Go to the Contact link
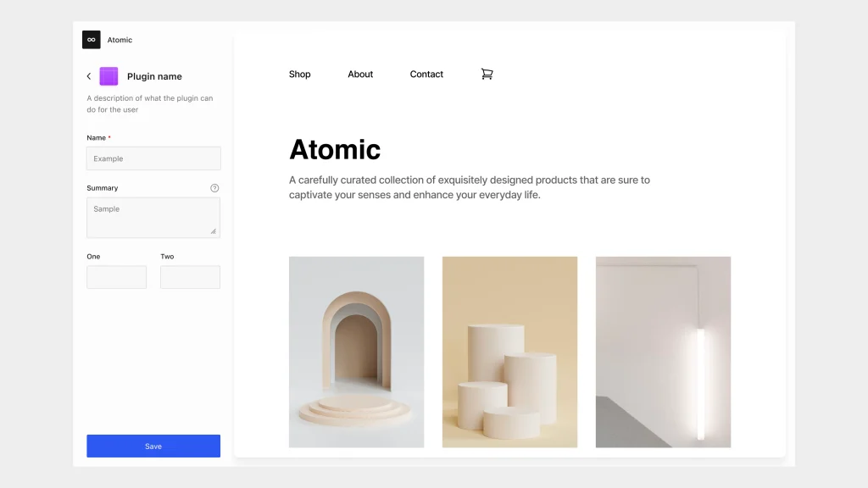 pos(426,74)
